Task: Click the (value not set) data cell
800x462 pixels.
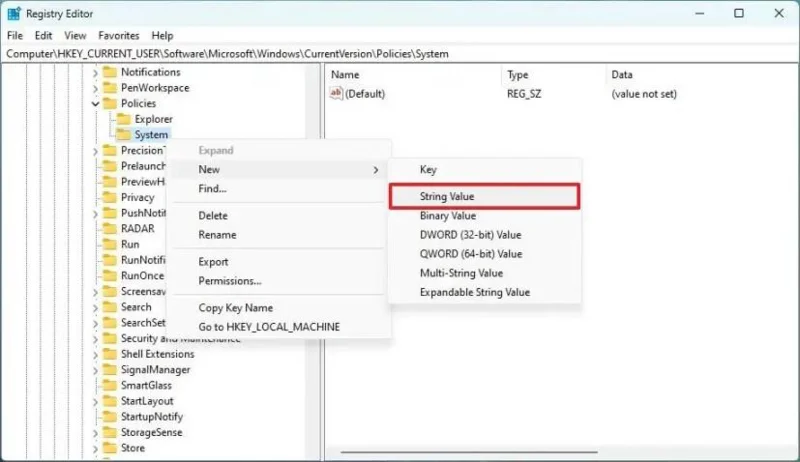Action: point(644,94)
